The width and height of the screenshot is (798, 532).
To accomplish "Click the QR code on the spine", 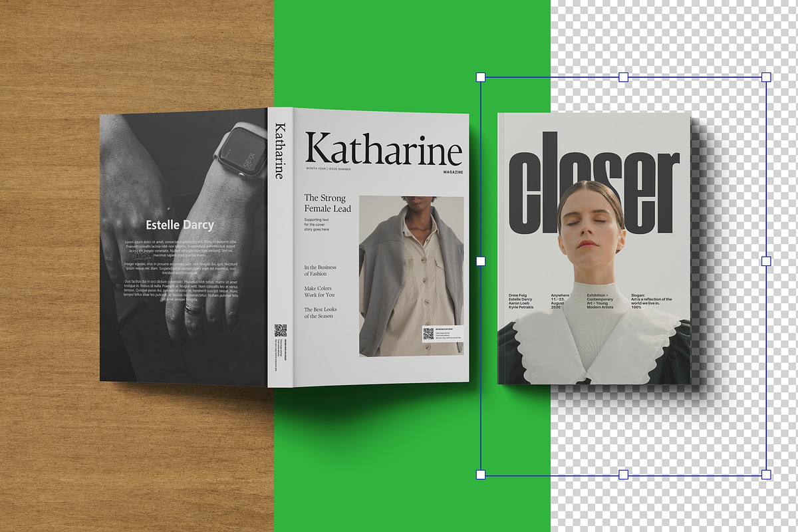I will click(x=280, y=331).
